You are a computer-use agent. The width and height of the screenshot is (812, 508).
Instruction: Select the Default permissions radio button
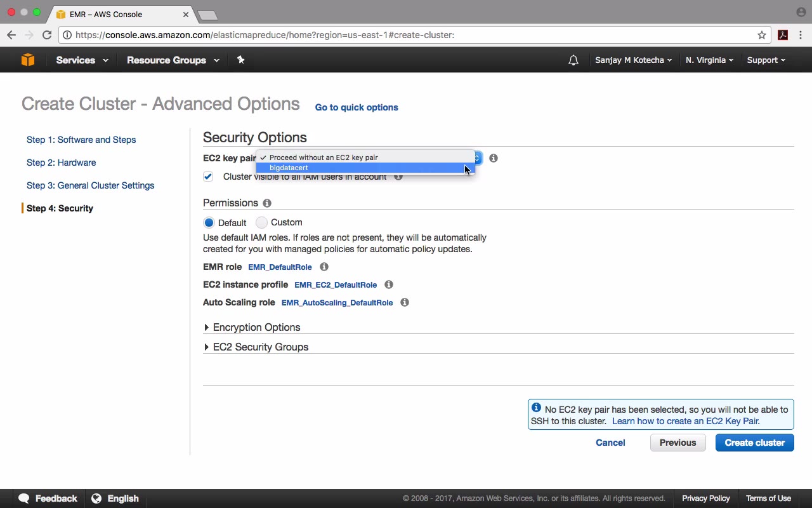(x=209, y=223)
